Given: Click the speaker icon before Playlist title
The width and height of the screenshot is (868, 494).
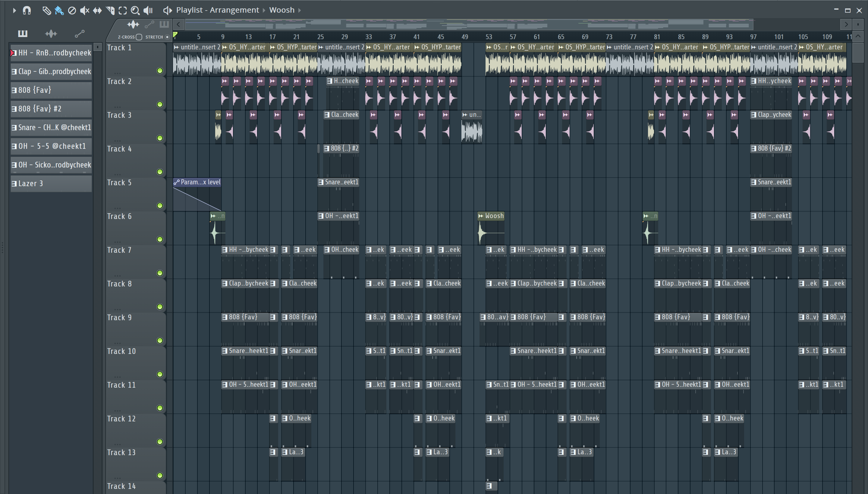Looking at the screenshot, I should click(x=167, y=11).
